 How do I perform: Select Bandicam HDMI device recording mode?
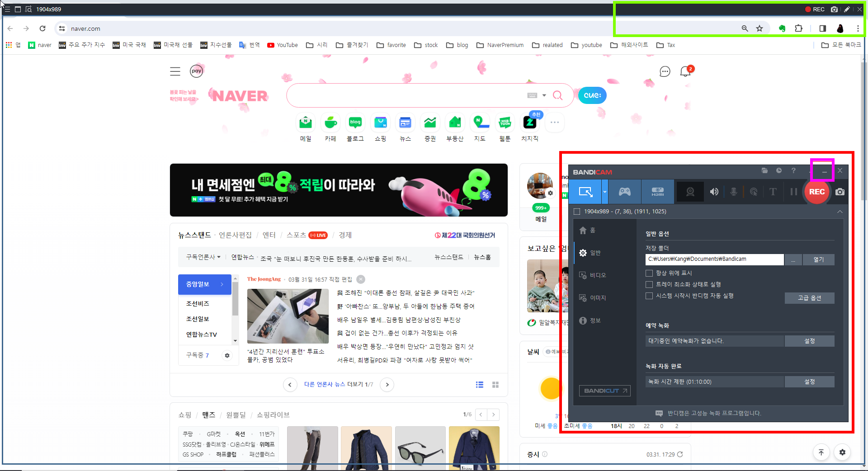(658, 192)
